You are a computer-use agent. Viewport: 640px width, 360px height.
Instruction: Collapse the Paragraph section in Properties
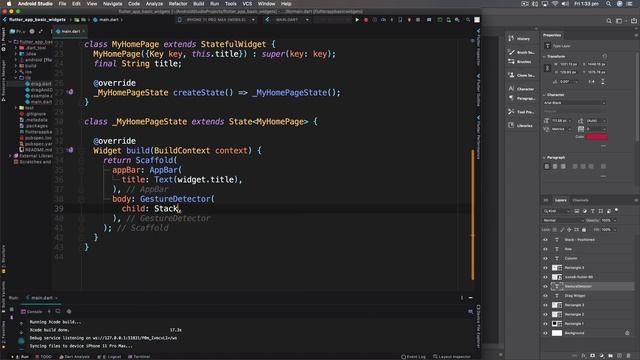coord(544,157)
